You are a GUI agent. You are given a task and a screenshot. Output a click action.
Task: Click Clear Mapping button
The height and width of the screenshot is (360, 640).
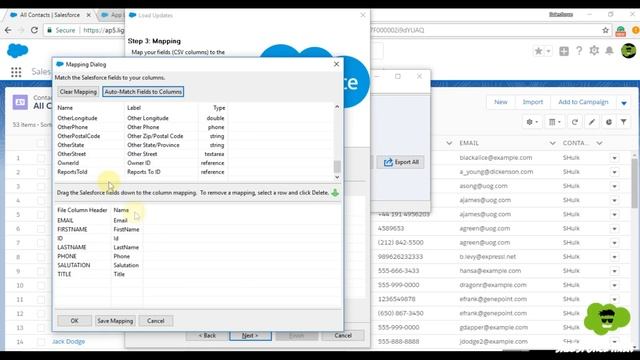pyautogui.click(x=78, y=92)
